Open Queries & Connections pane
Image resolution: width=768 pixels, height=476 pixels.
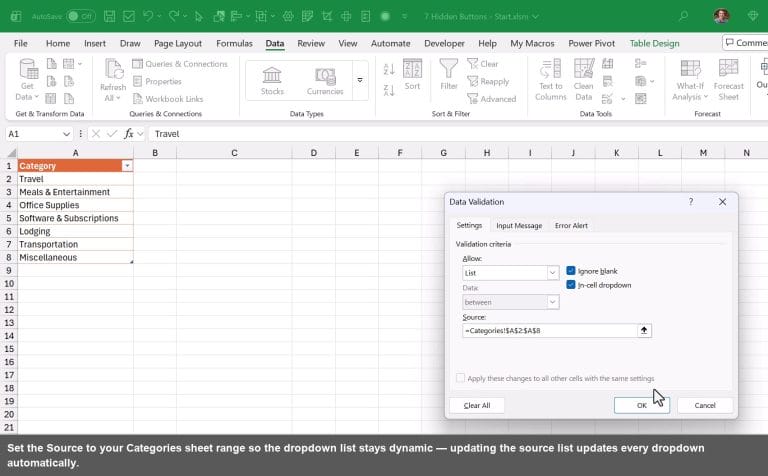coord(180,64)
